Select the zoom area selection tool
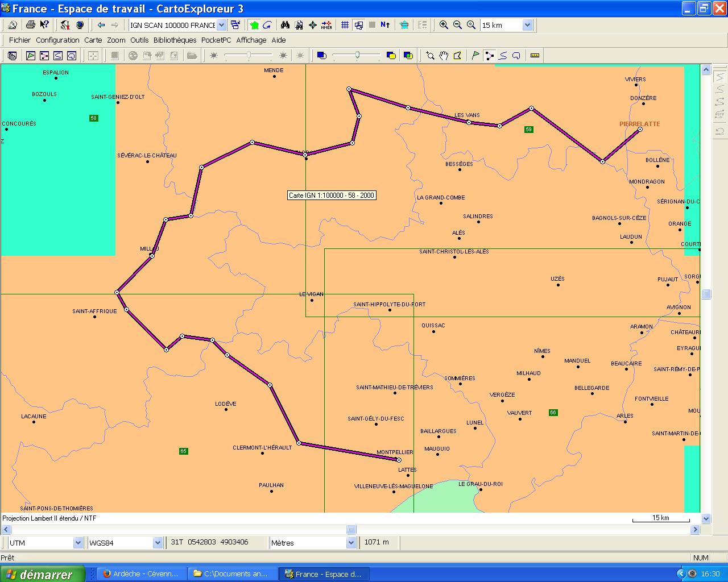This screenshot has width=728, height=582. [x=430, y=56]
